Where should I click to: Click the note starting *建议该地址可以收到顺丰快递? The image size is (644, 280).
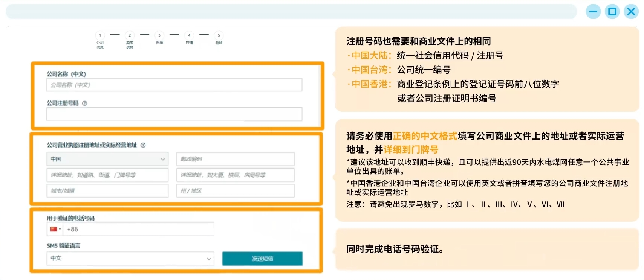coord(488,167)
